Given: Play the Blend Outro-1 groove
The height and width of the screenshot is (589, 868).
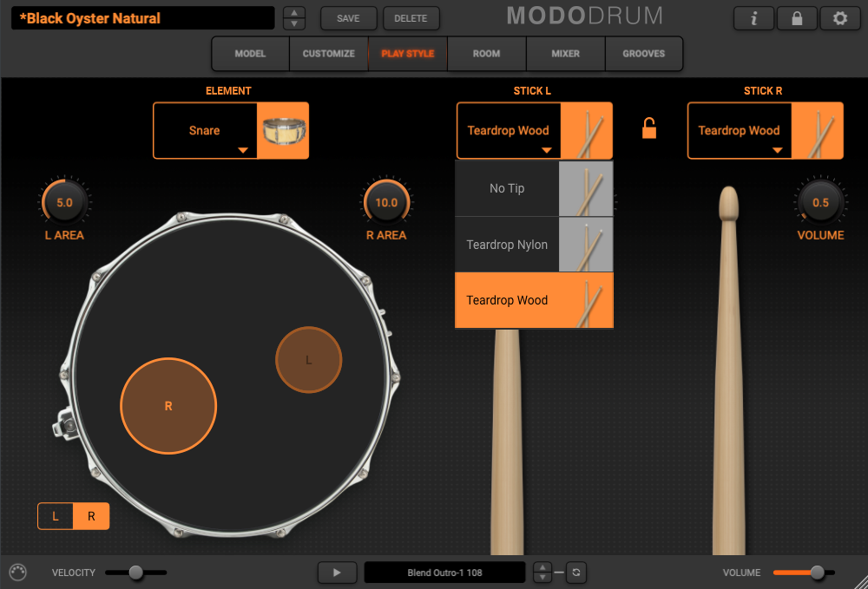Looking at the screenshot, I should pos(337,573).
